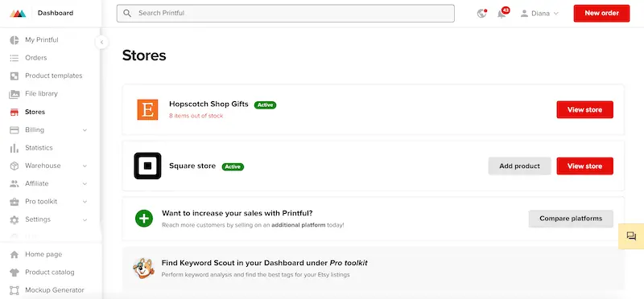The image size is (644, 299).
Task: Expand the Warehouse submenu chevron
Action: pos(85,166)
